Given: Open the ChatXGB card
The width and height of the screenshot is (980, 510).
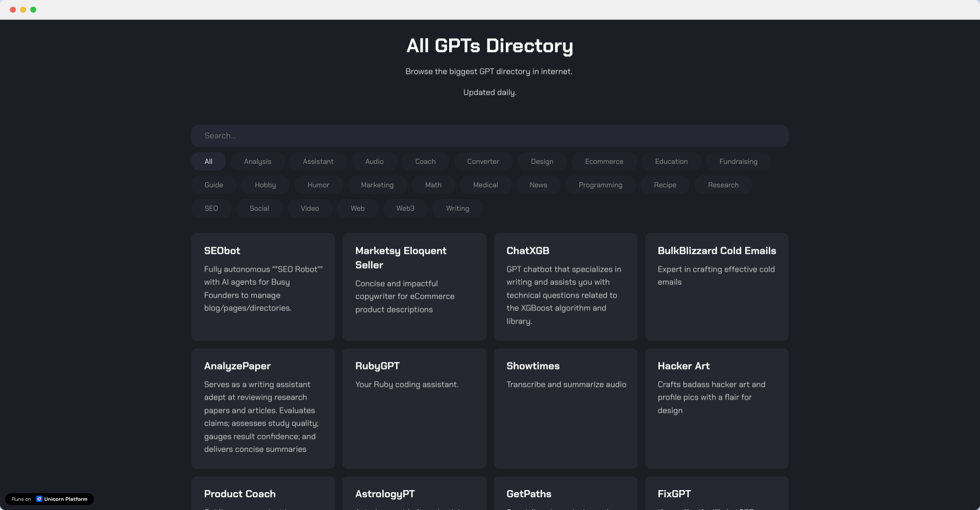Looking at the screenshot, I should [566, 287].
